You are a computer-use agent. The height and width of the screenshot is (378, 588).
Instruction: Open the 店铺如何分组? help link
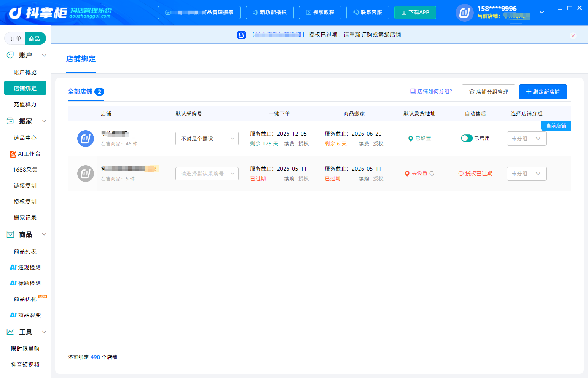click(431, 91)
